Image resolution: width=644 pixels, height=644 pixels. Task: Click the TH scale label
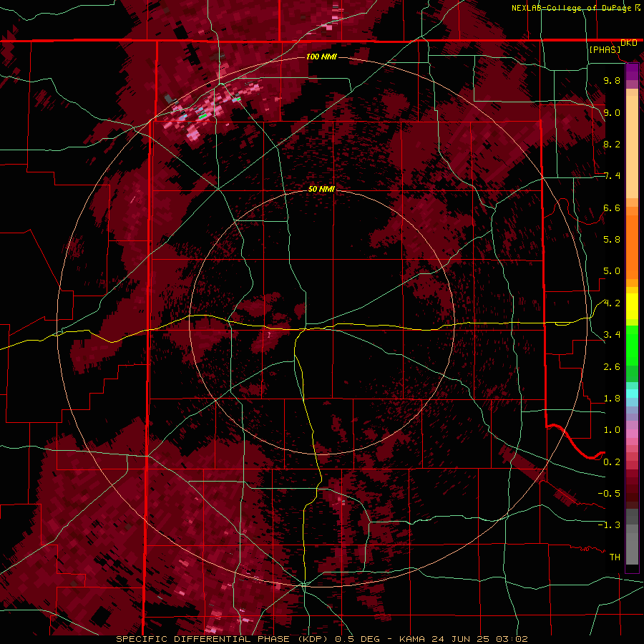(x=615, y=557)
